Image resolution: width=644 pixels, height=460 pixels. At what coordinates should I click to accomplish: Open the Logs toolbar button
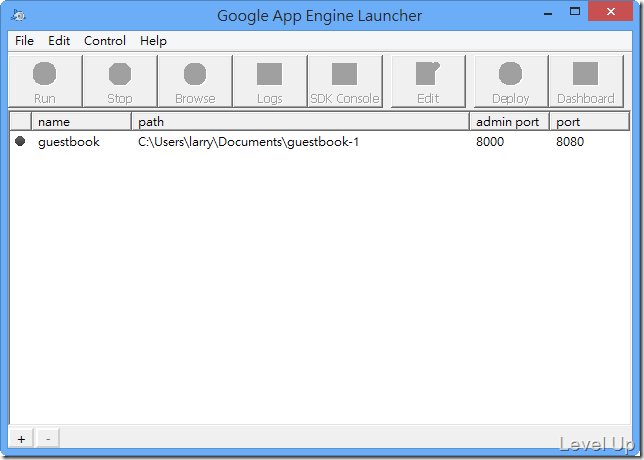[270, 81]
